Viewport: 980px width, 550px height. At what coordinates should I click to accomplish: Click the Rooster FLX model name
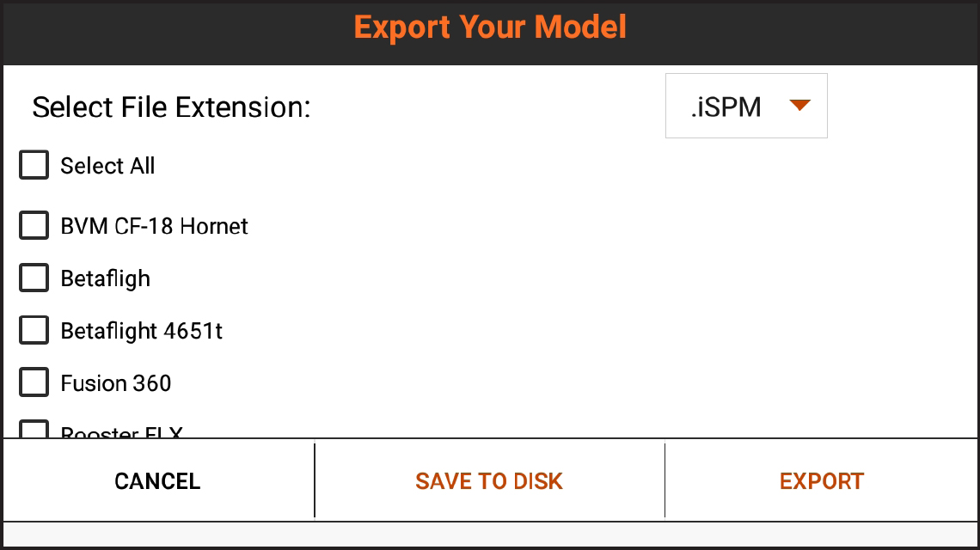click(122, 432)
